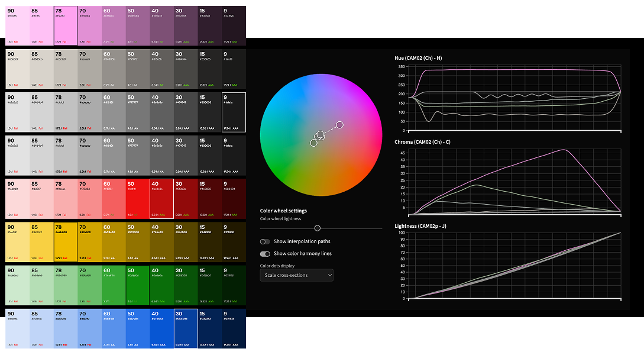Select the green 15 swatch
Viewport: 644px width, 355px height.
point(210,285)
